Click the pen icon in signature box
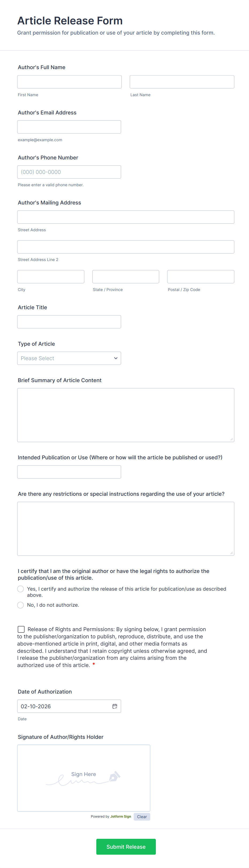 (114, 776)
